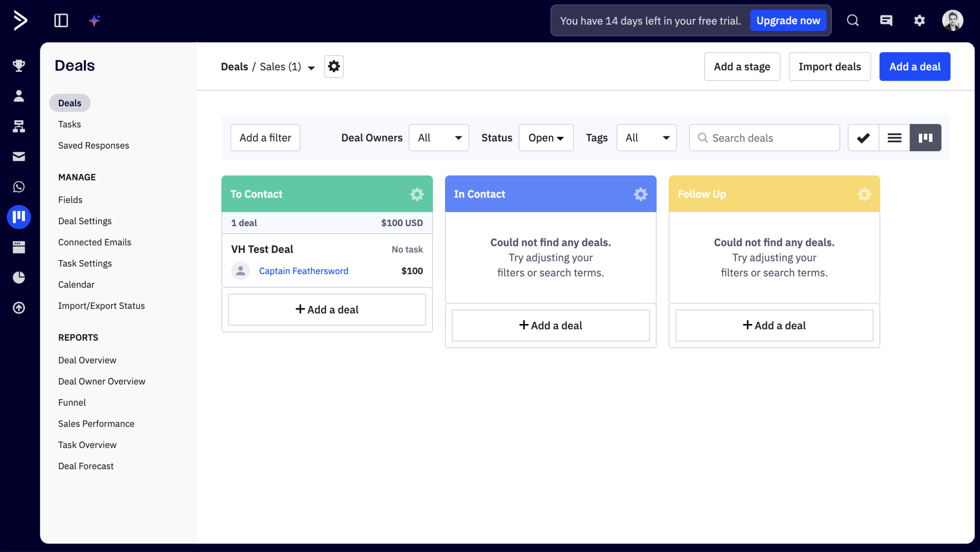Open gear settings for To Contact stage
This screenshot has height=552, width=980.
417,194
